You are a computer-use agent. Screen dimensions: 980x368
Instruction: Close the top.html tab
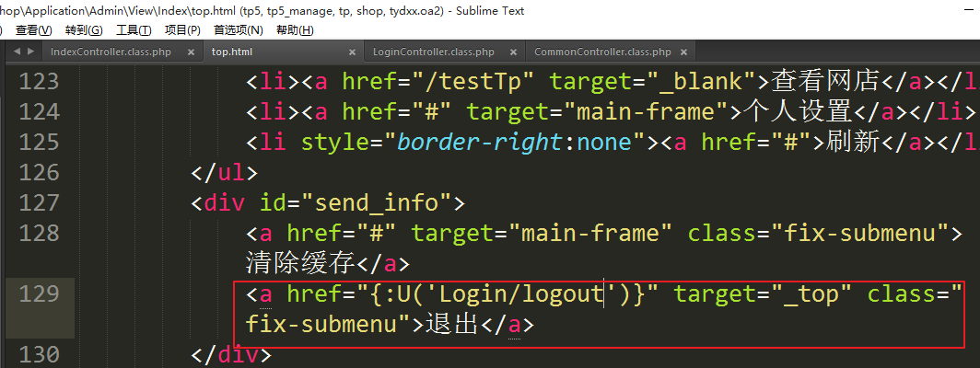coord(352,52)
